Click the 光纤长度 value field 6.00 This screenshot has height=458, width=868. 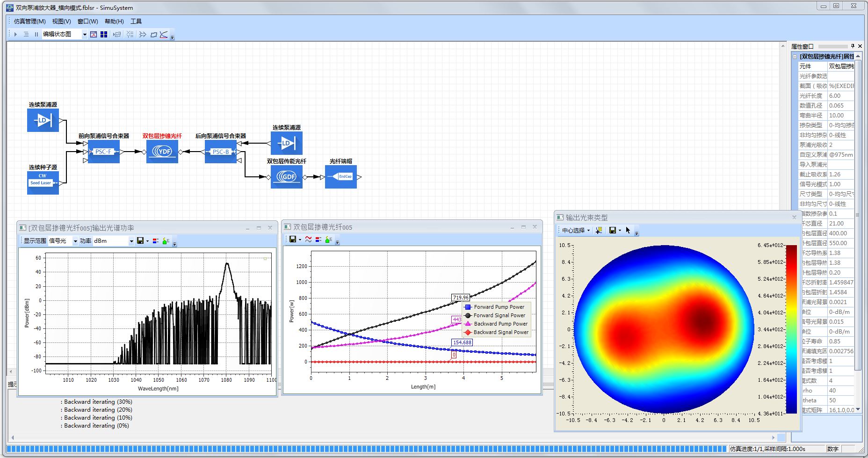coord(840,95)
